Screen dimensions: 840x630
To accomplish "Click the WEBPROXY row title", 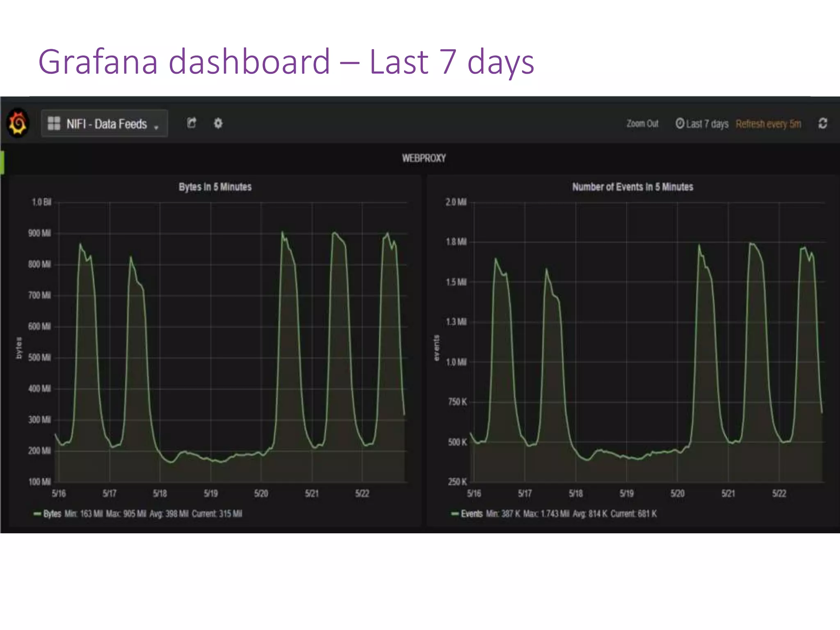I will click(424, 158).
